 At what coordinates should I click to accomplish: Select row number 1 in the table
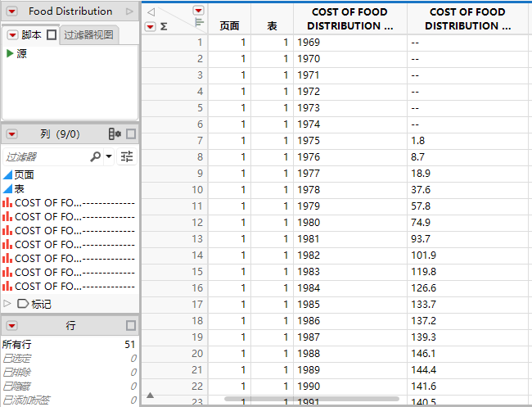(x=174, y=43)
